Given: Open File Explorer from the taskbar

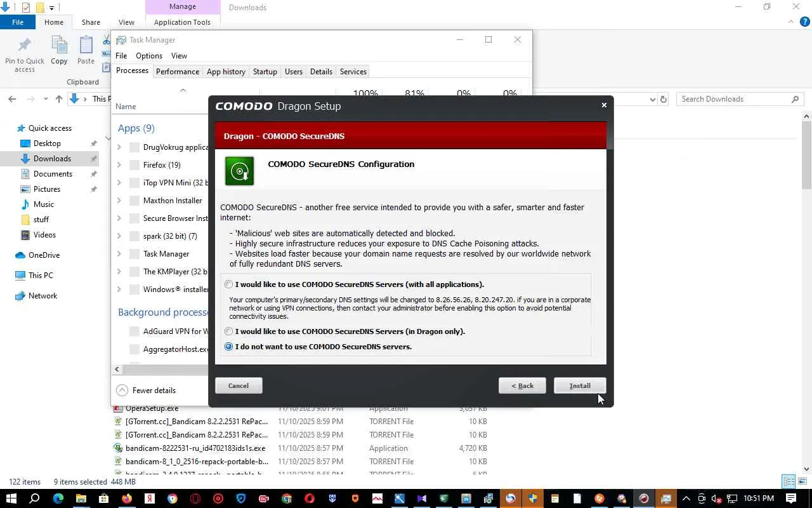Looking at the screenshot, I should pos(81,498).
